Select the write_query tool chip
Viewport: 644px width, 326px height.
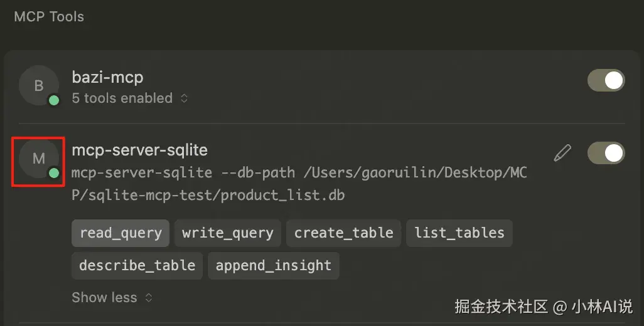[228, 233]
